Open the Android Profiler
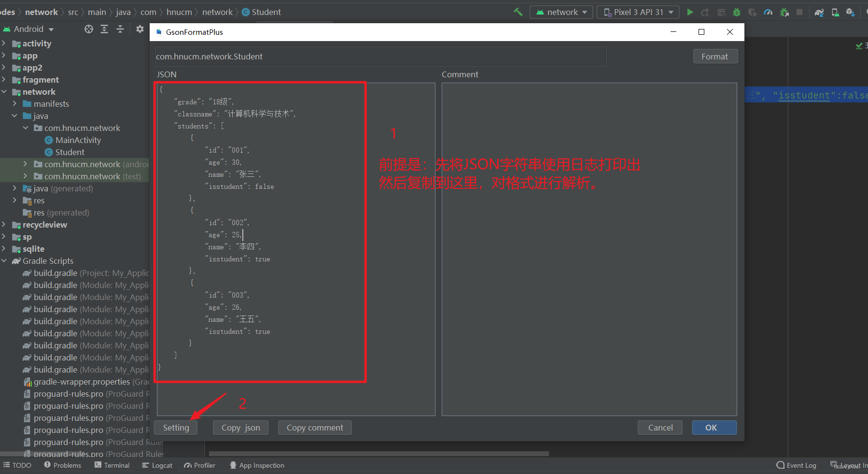868x474 pixels. pyautogui.click(x=768, y=12)
